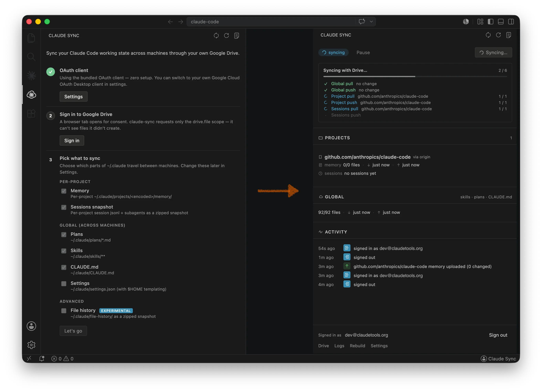Click the sync-now icon in the setup panel header
Image resolution: width=542 pixels, height=392 pixels.
pos(216,36)
